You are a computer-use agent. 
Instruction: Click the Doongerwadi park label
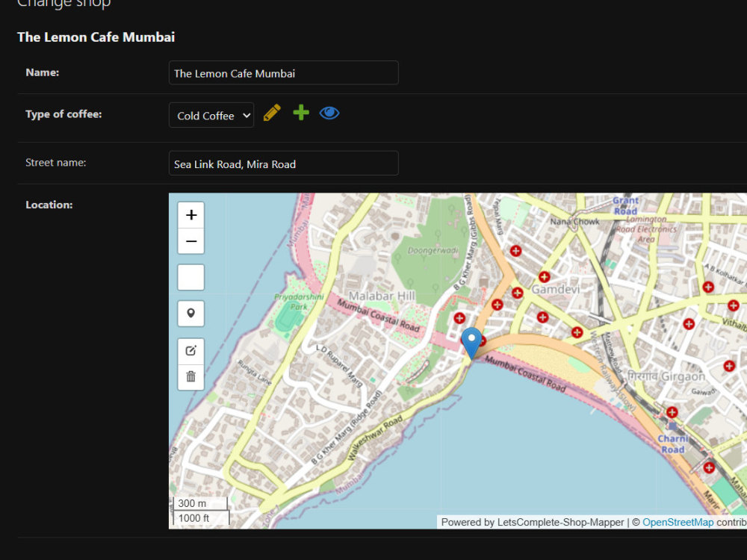433,250
